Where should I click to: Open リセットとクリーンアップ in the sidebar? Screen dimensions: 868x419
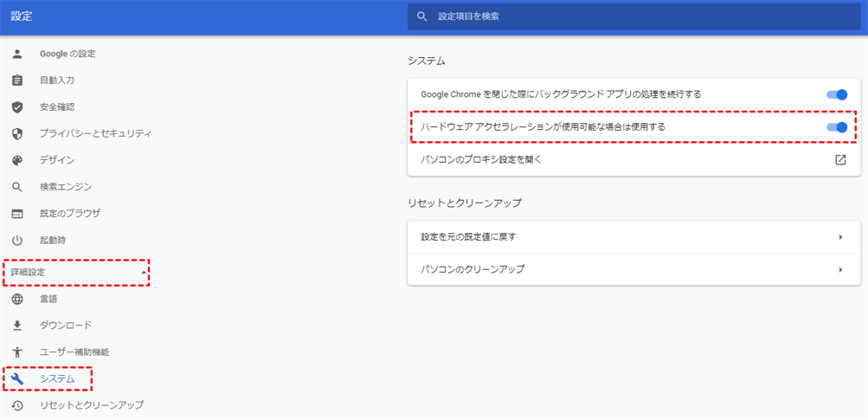[92, 405]
